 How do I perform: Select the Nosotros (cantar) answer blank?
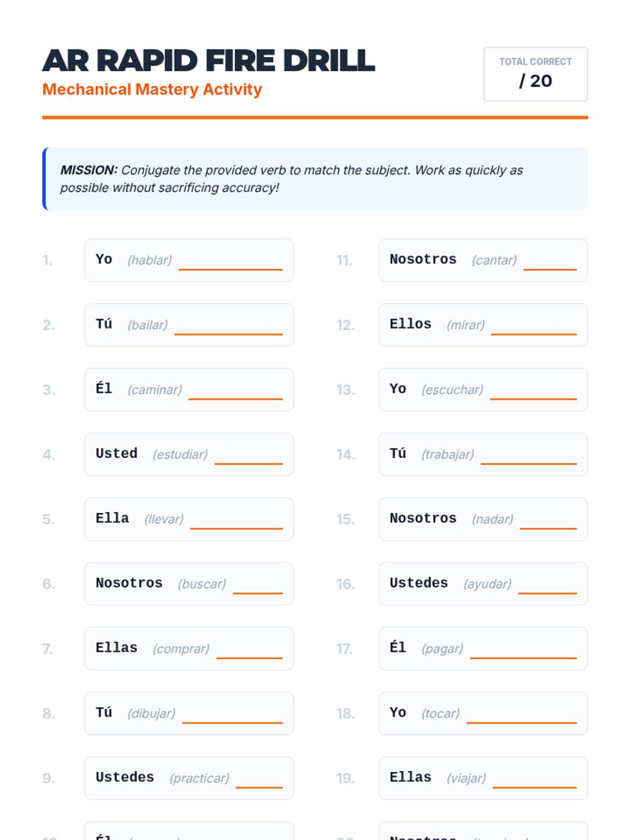(x=550, y=262)
